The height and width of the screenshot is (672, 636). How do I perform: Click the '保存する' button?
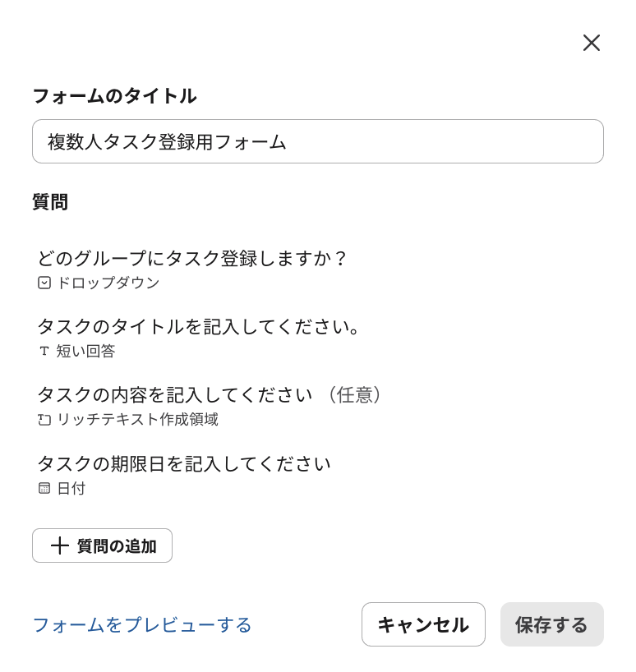click(x=551, y=624)
